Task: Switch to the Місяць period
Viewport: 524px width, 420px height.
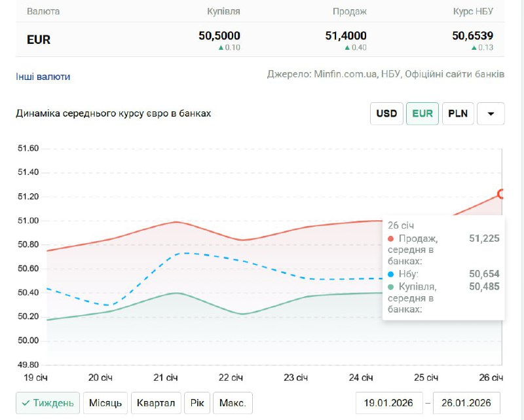Action: 105,403
